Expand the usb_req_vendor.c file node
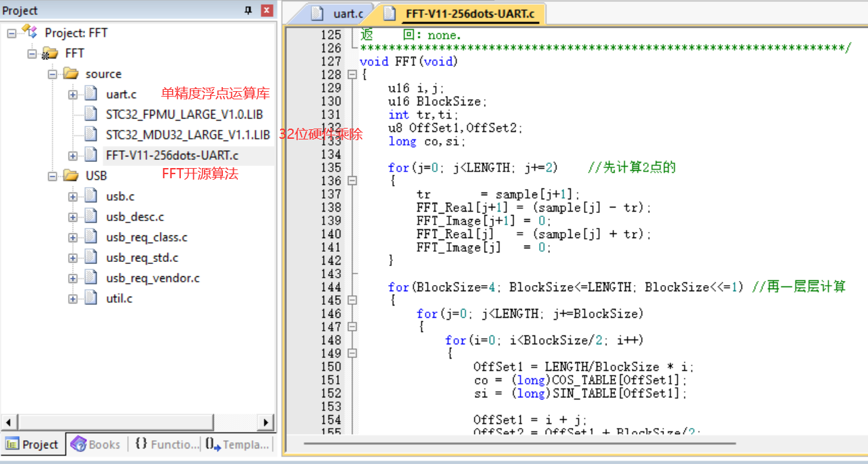Image resolution: width=868 pixels, height=464 pixels. pos(73,278)
